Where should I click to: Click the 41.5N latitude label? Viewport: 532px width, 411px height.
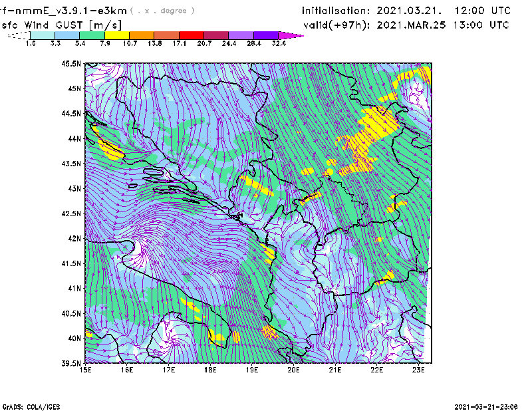coord(71,263)
